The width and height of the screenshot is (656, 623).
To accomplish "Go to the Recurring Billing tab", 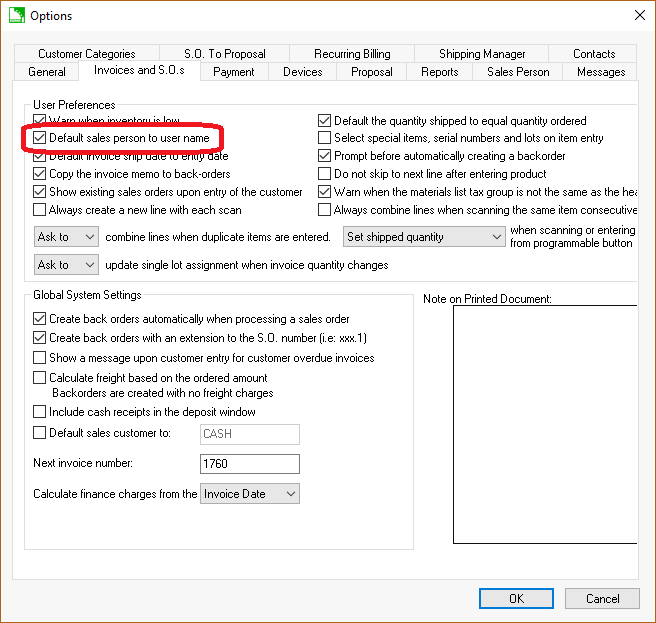I will pos(352,54).
